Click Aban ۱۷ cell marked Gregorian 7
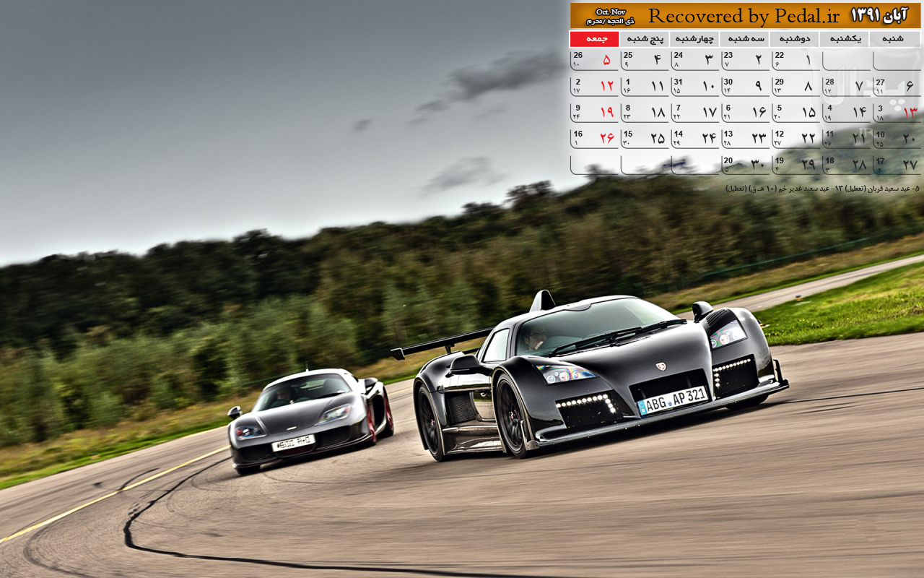The height and width of the screenshot is (578, 924). coord(694,112)
